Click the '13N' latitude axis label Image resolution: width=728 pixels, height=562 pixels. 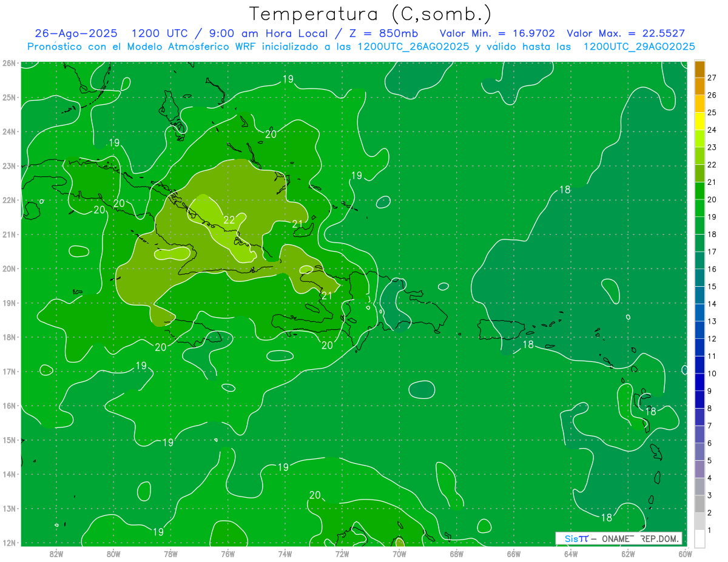point(8,508)
